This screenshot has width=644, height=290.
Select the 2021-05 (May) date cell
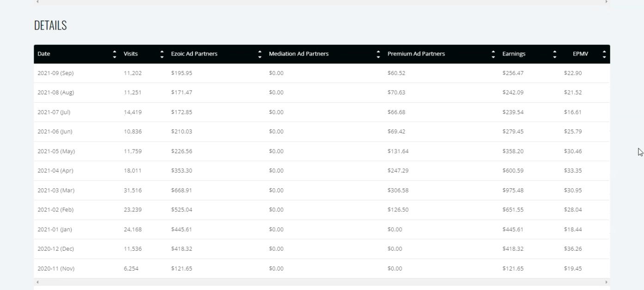coord(56,151)
